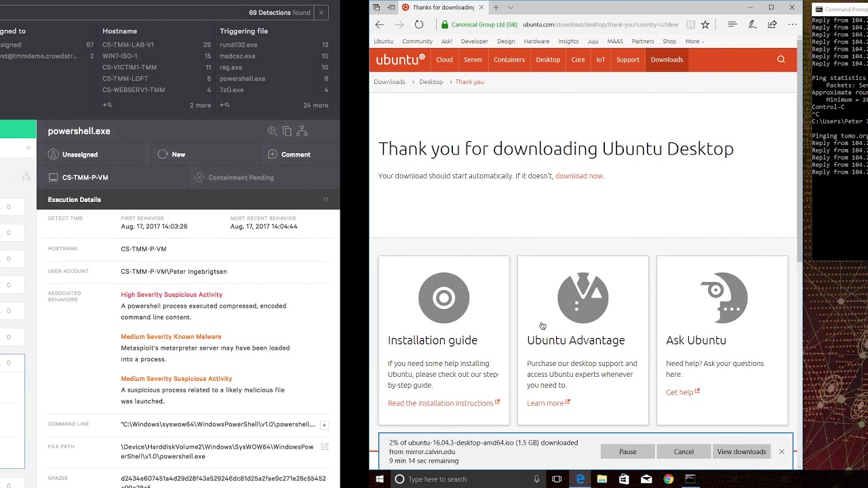Screen dimensions: 868x488
Task: Open a new tab in Edge
Action: click(496, 7)
